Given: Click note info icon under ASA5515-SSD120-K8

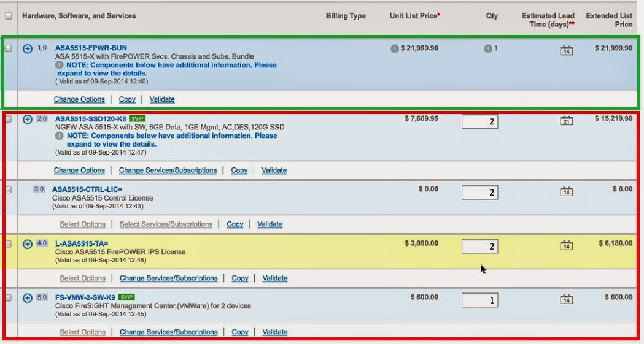Looking at the screenshot, I should coord(59,136).
